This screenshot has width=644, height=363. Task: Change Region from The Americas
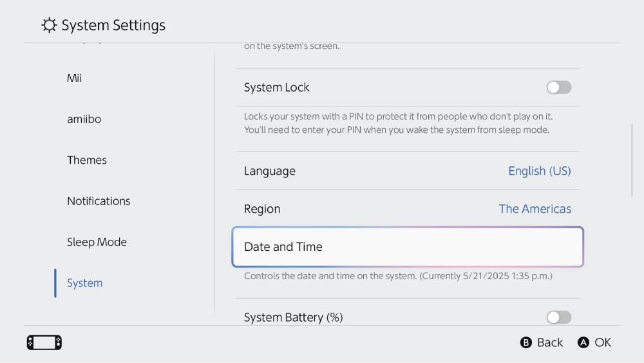point(535,209)
